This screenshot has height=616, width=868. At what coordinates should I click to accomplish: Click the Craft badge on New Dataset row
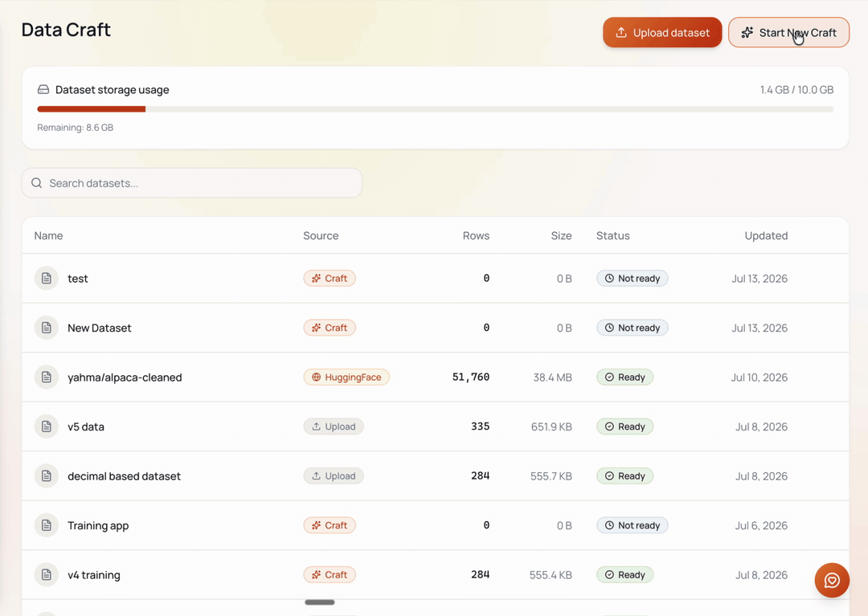[330, 328]
